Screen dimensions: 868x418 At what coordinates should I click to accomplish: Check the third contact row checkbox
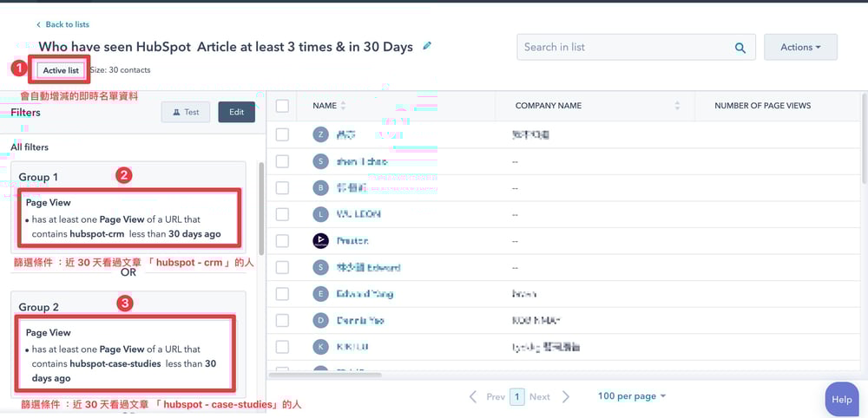point(282,188)
